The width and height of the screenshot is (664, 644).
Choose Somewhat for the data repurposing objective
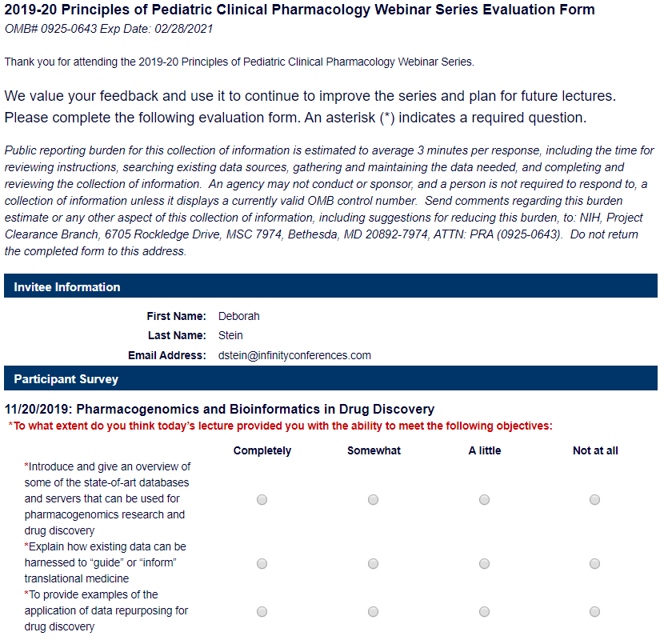373,611
